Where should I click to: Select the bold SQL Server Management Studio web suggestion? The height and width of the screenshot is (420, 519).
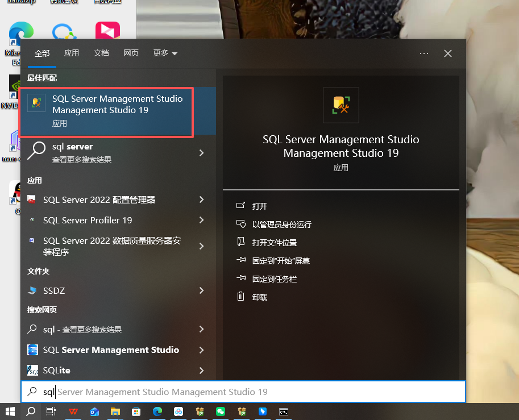(118, 350)
